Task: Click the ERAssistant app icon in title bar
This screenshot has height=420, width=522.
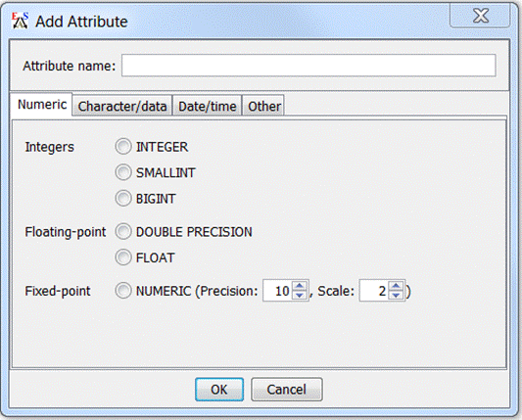Action: click(20, 21)
